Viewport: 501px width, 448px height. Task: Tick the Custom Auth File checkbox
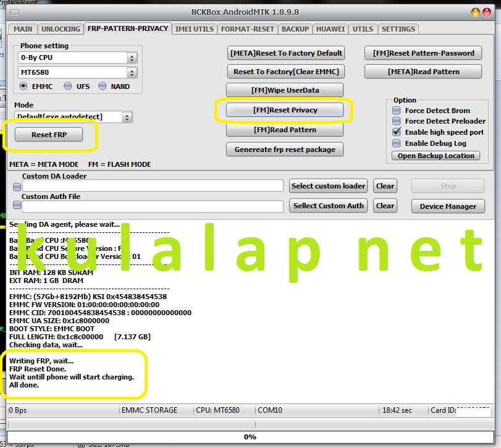click(17, 205)
